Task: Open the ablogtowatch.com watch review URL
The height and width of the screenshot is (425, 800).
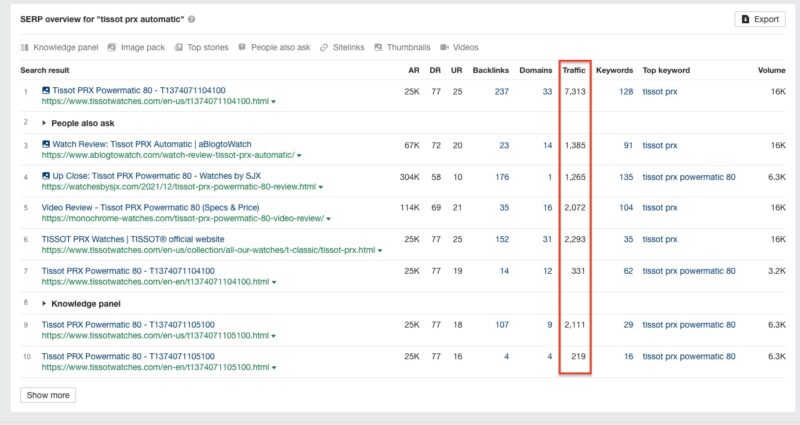Action: click(x=168, y=155)
